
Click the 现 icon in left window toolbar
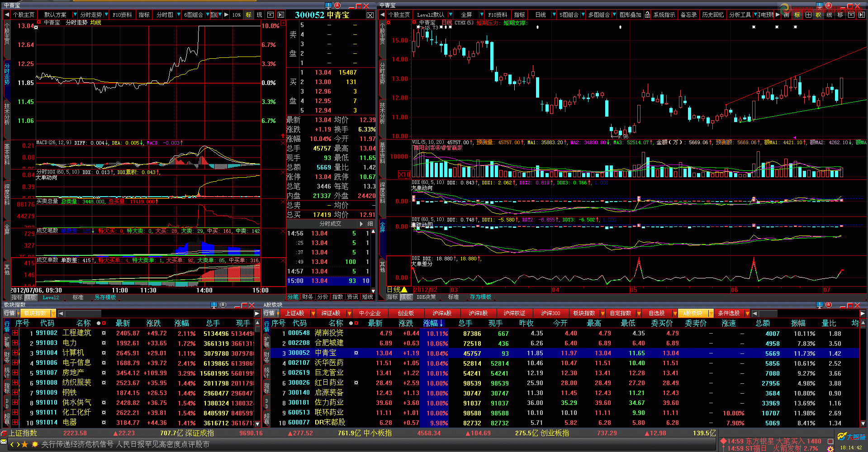click(259, 15)
